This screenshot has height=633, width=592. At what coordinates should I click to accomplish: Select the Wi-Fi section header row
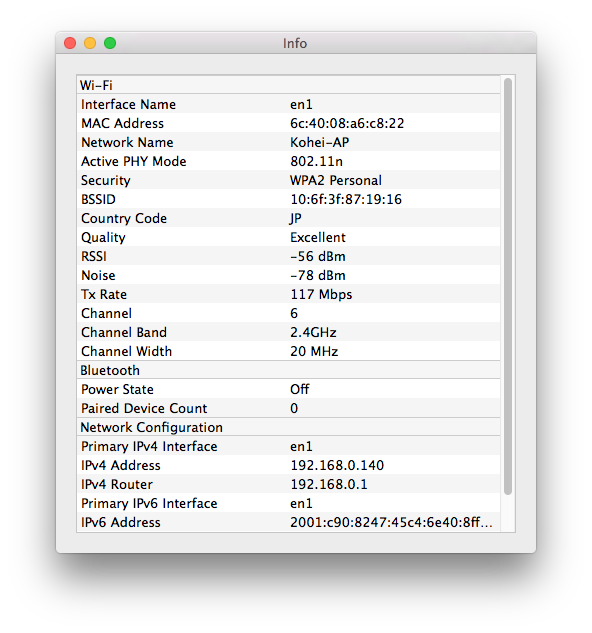288,85
